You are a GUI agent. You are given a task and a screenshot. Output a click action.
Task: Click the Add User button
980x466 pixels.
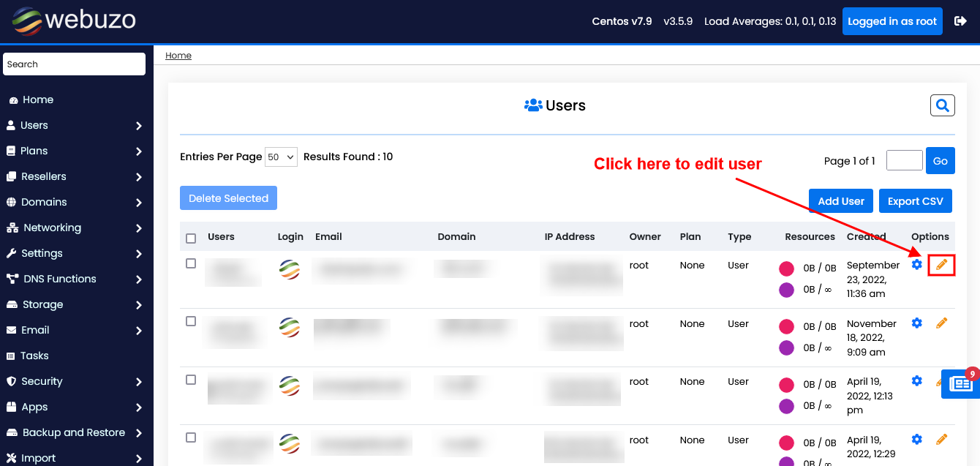840,200
